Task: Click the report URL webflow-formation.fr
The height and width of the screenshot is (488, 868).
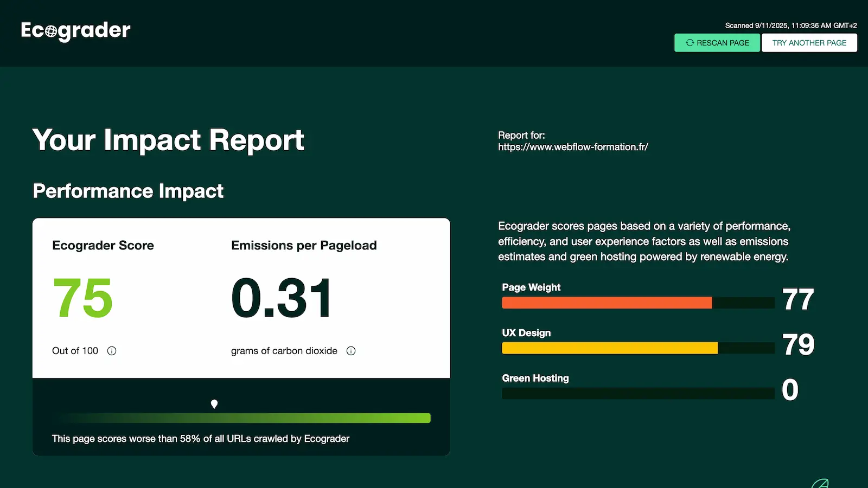Action: pyautogui.click(x=573, y=147)
